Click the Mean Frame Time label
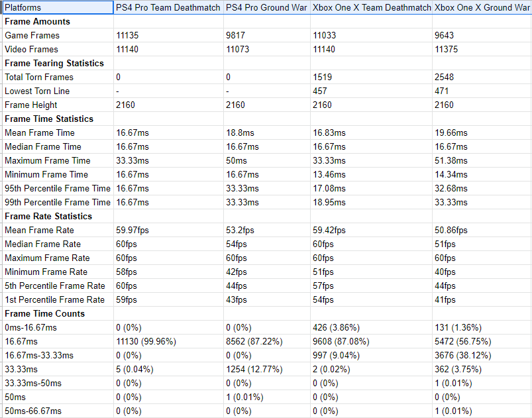Image resolution: width=532 pixels, height=418 pixels. click(x=40, y=132)
